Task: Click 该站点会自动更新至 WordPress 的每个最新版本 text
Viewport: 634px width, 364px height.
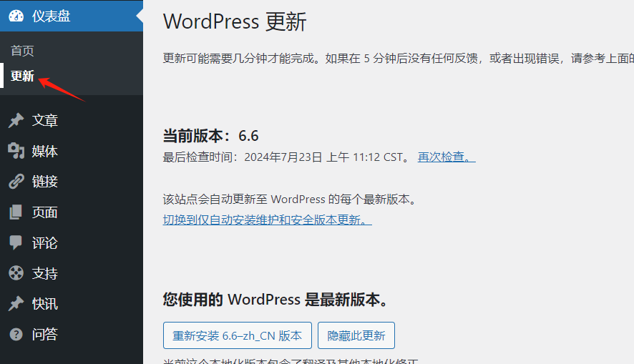Action: [290, 200]
